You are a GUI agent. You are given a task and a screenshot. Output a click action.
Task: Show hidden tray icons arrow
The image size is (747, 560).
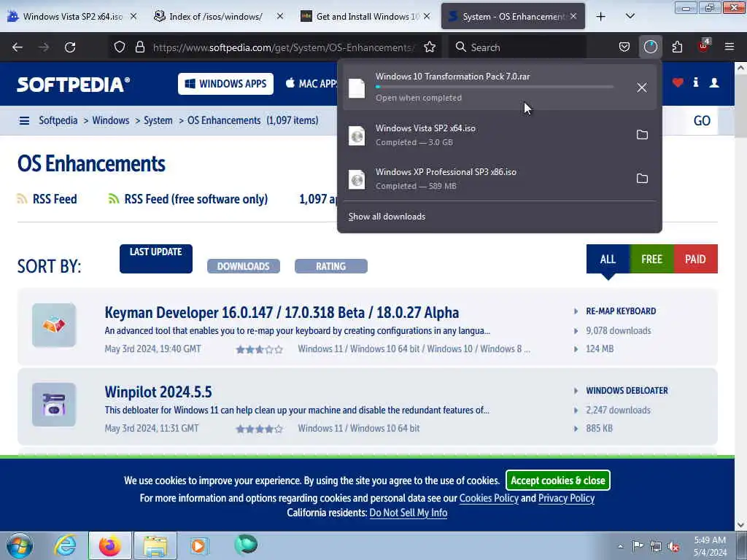point(620,546)
